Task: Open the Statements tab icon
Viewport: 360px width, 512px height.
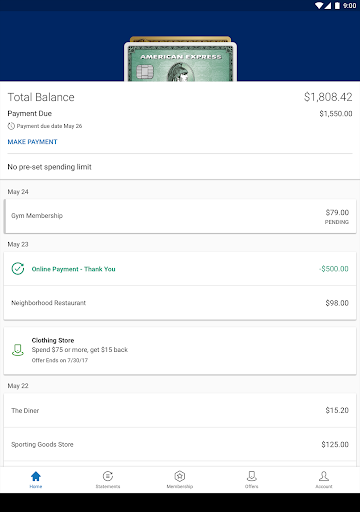Action: (108, 476)
